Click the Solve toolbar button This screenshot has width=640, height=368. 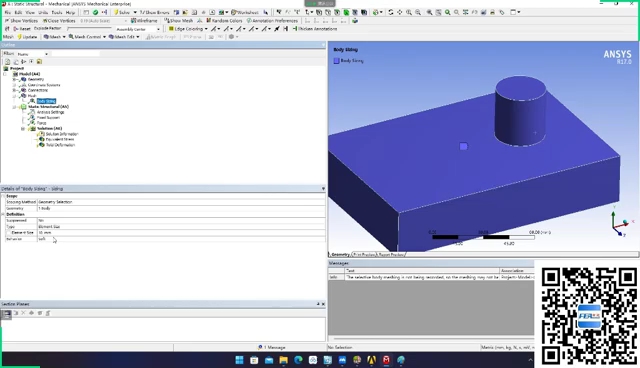122,12
